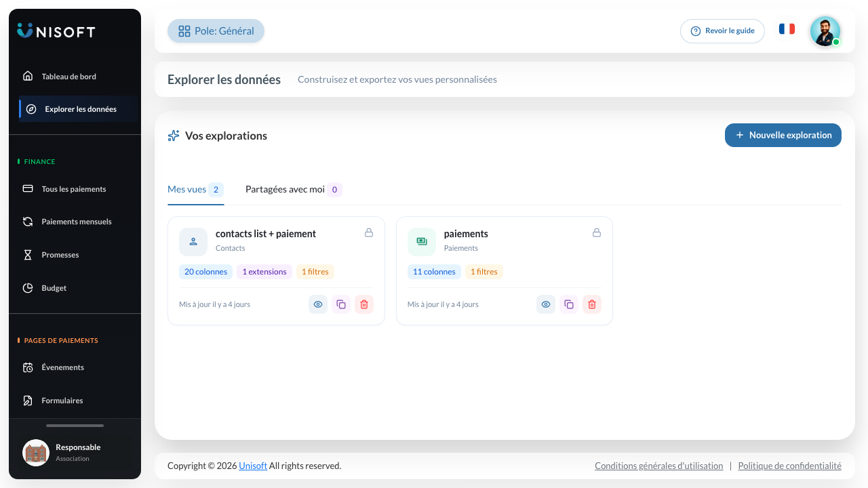This screenshot has height=488, width=868.
Task: Open the user avatar profile menu
Action: coord(825,31)
